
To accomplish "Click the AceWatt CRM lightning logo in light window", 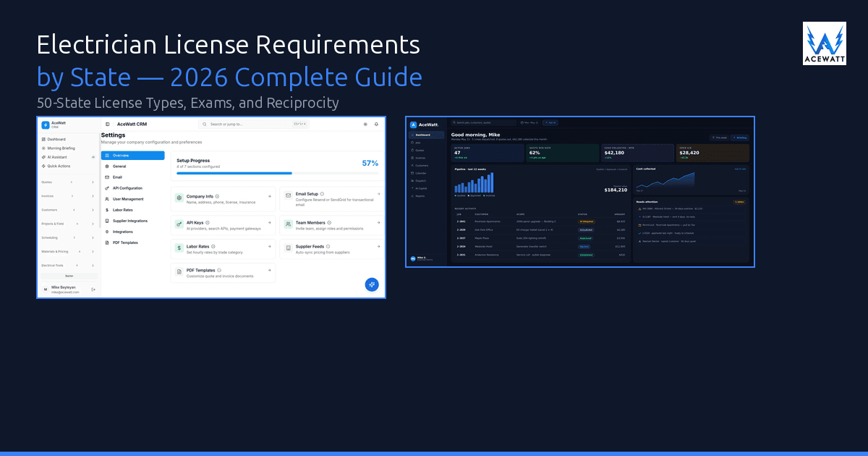I will (x=45, y=124).
